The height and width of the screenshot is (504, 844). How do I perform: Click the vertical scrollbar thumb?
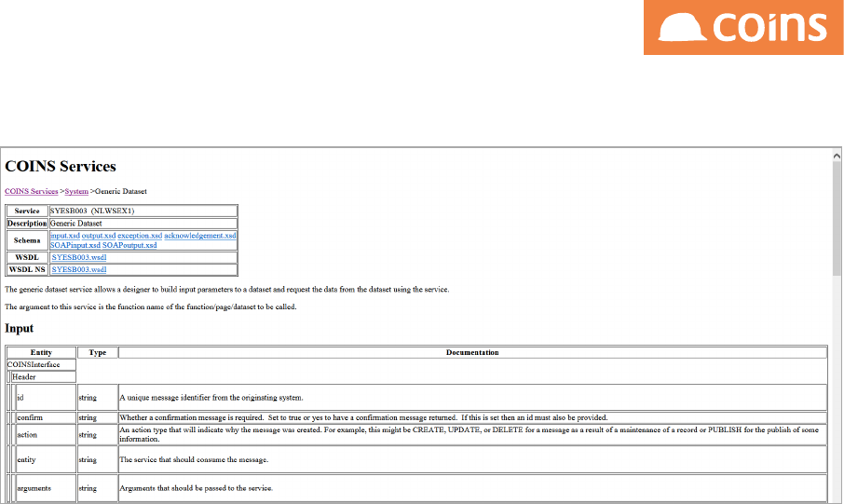click(837, 218)
